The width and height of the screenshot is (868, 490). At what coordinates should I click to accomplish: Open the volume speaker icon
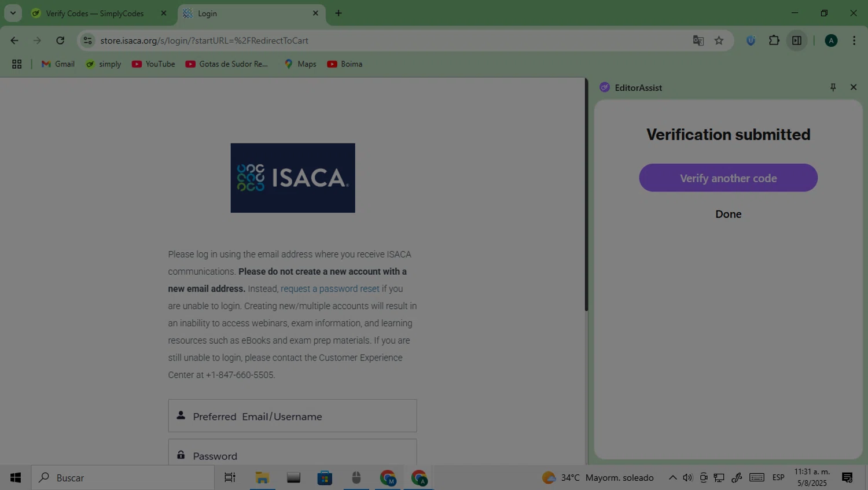point(687,478)
